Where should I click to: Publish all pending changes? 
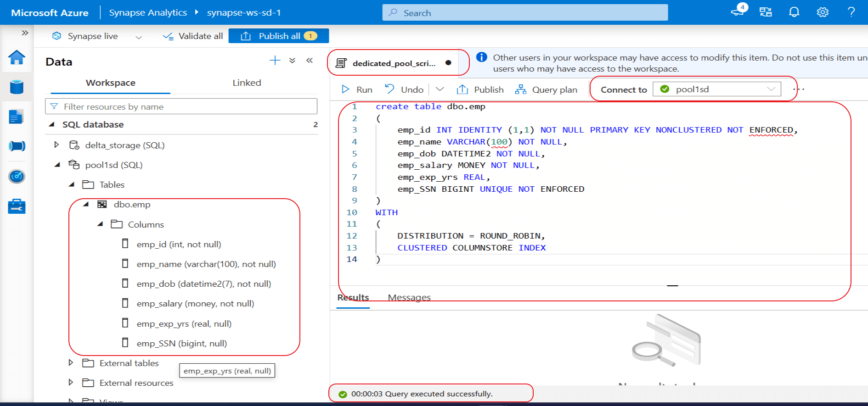[x=279, y=36]
